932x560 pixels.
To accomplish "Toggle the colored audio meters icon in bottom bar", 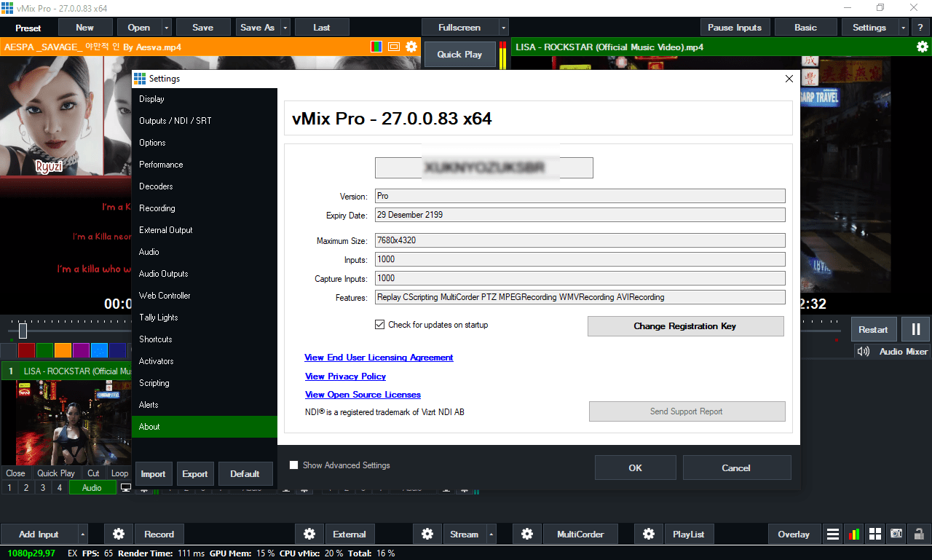I will (x=853, y=534).
